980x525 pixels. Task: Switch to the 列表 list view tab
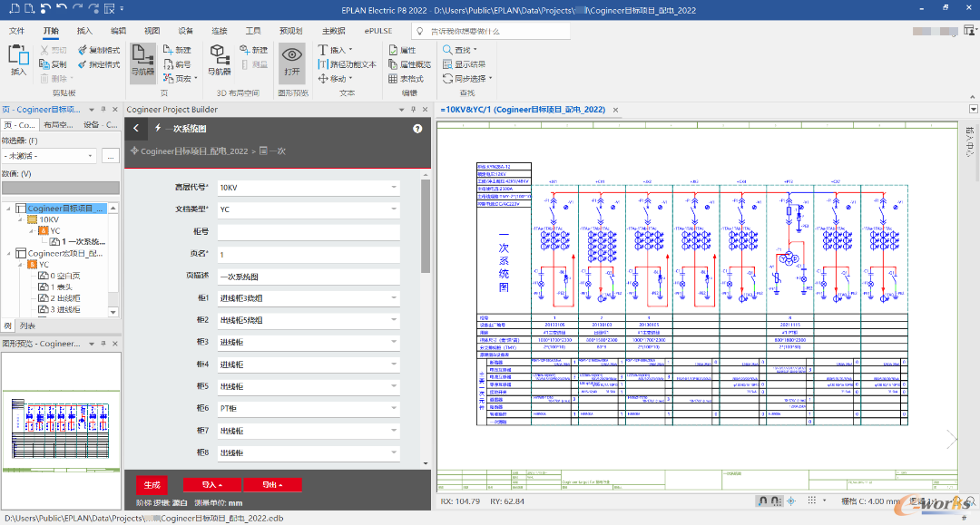(27, 326)
